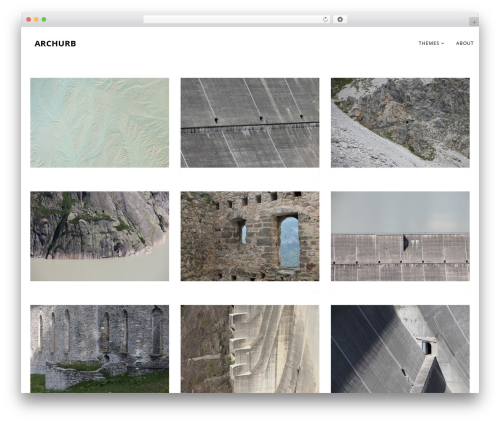This screenshot has height=423, width=500.
Task: Click the ARCHURB site logo
Action: [x=55, y=44]
